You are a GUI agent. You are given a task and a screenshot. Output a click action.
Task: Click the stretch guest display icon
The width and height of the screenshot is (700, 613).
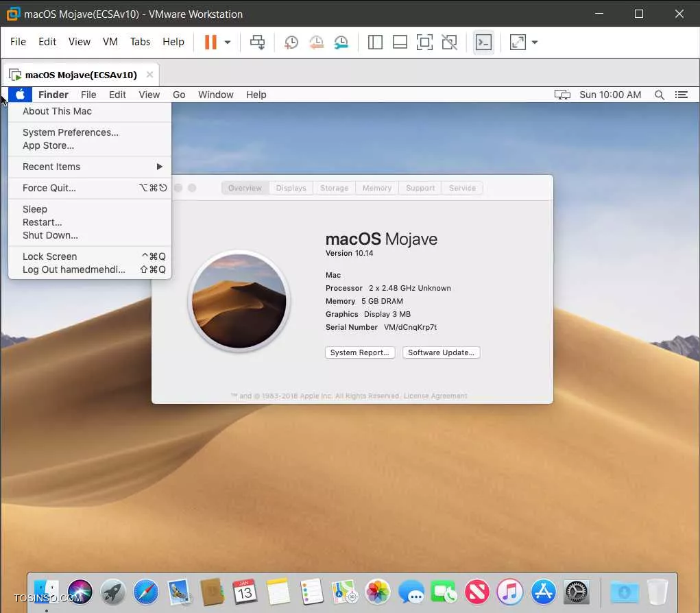click(x=518, y=43)
